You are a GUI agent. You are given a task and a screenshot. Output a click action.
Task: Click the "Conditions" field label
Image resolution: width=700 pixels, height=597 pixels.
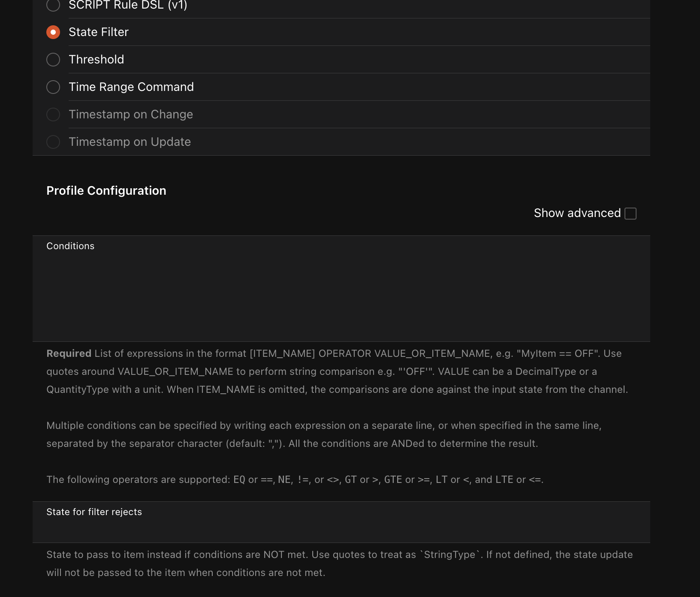(70, 246)
